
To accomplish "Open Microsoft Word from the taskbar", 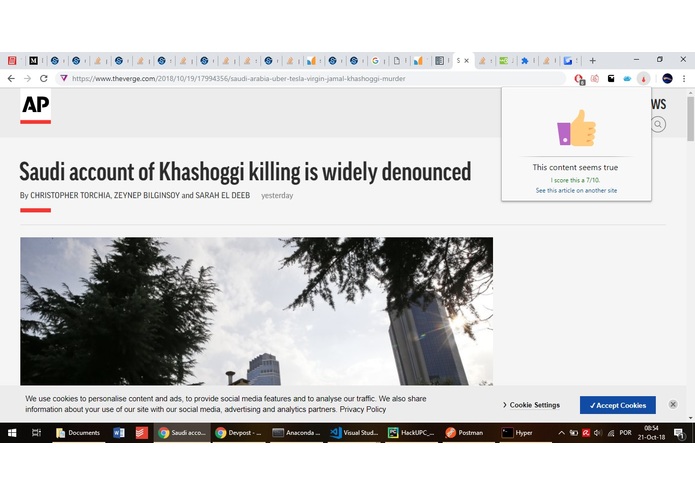I will point(119,433).
